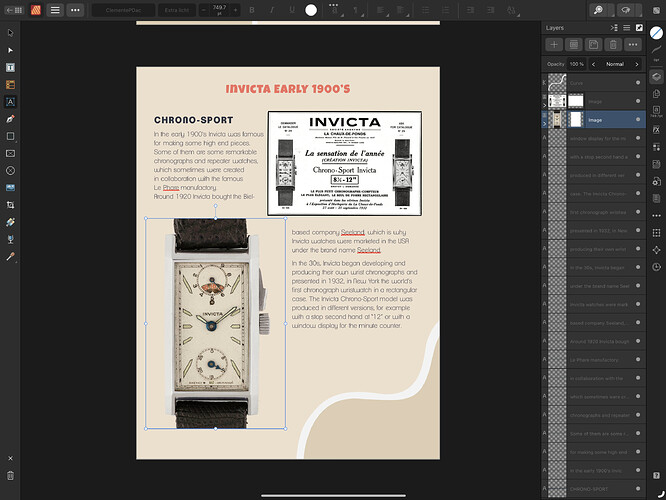
Task: Open horizontal text alignment dropdown
Action: [x=381, y=10]
